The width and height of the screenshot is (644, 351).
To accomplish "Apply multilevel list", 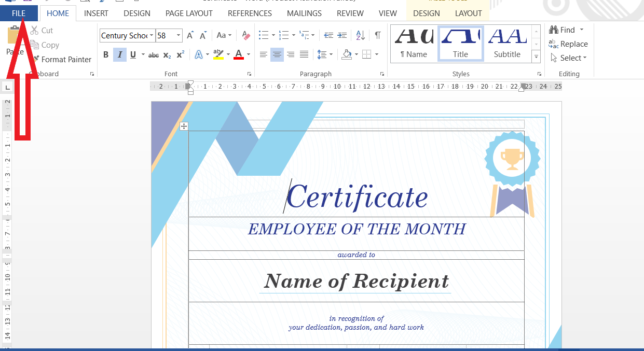I will tap(304, 35).
